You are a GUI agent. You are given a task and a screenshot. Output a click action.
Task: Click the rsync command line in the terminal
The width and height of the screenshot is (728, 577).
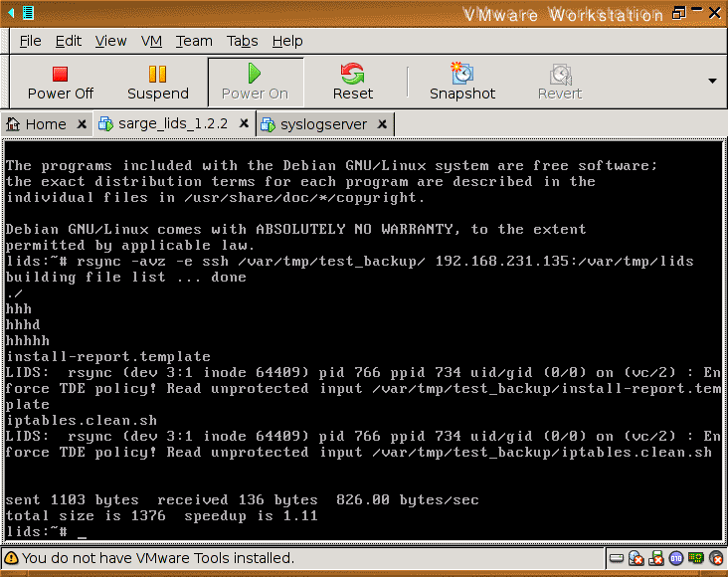coord(350,261)
